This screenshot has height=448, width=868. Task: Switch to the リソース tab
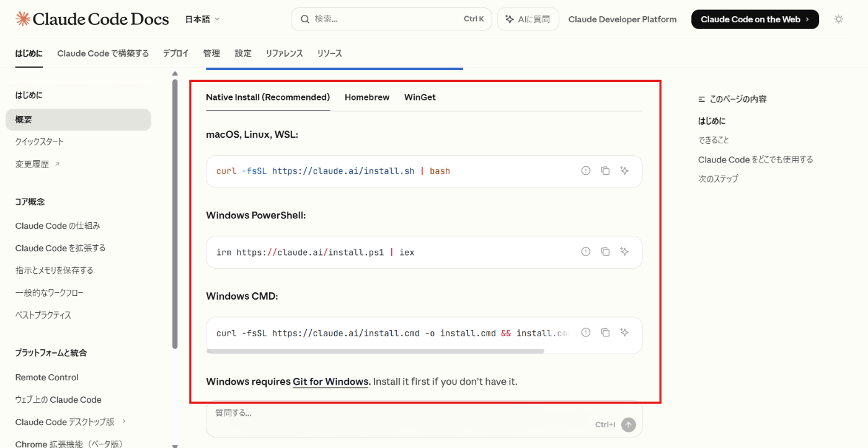point(329,53)
